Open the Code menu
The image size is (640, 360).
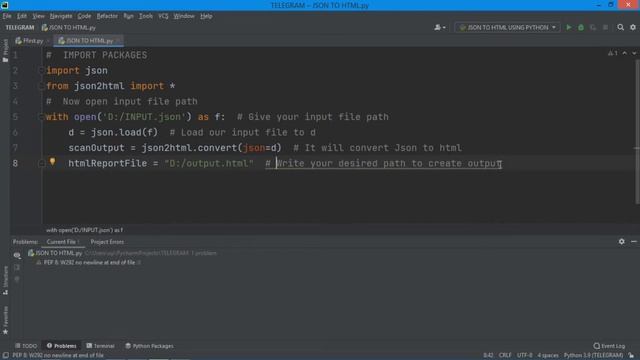click(x=84, y=16)
